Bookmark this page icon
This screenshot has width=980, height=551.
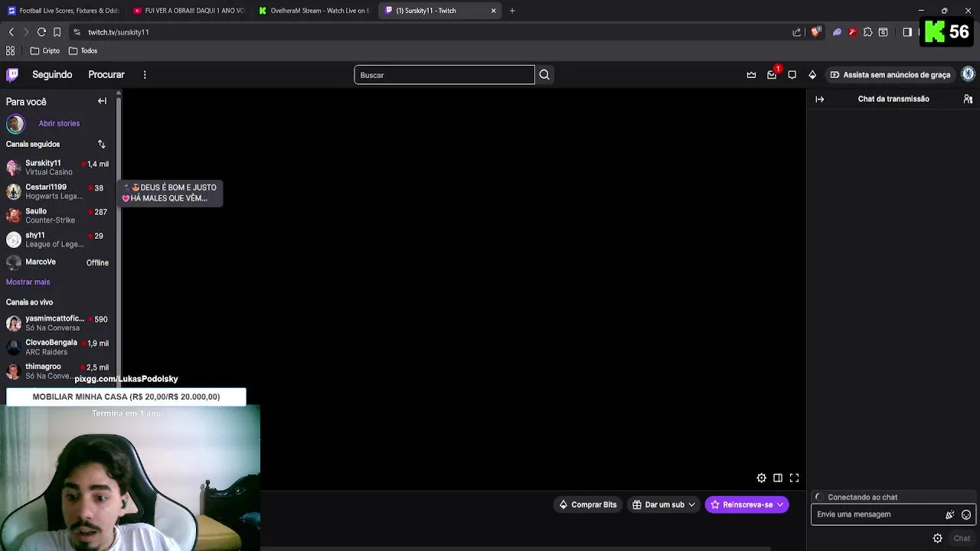click(x=57, y=32)
